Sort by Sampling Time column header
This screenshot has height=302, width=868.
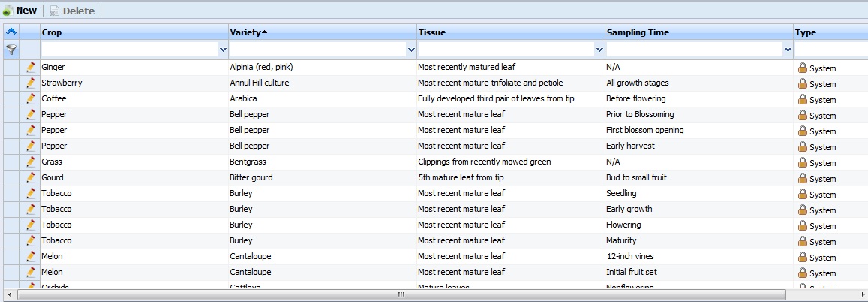(x=698, y=32)
